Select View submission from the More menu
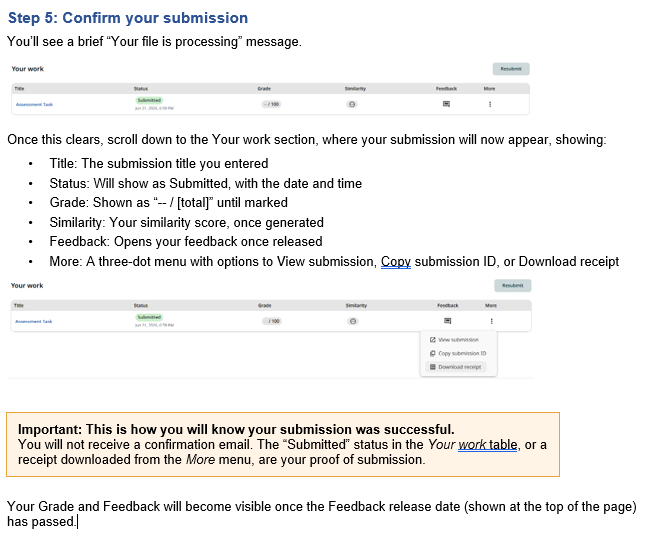Viewport: 645px width, 542px height. pos(454,340)
